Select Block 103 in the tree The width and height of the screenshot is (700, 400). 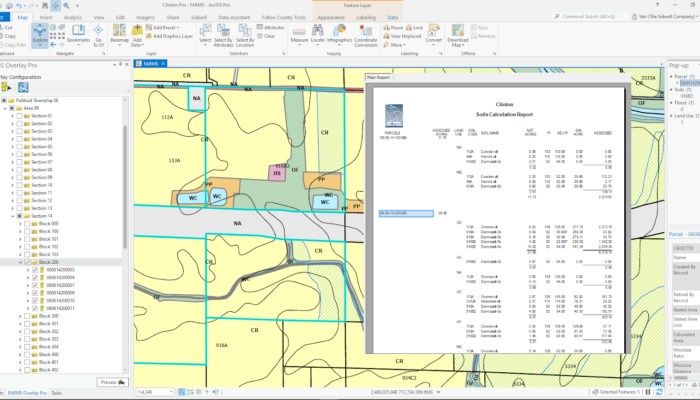(48, 254)
